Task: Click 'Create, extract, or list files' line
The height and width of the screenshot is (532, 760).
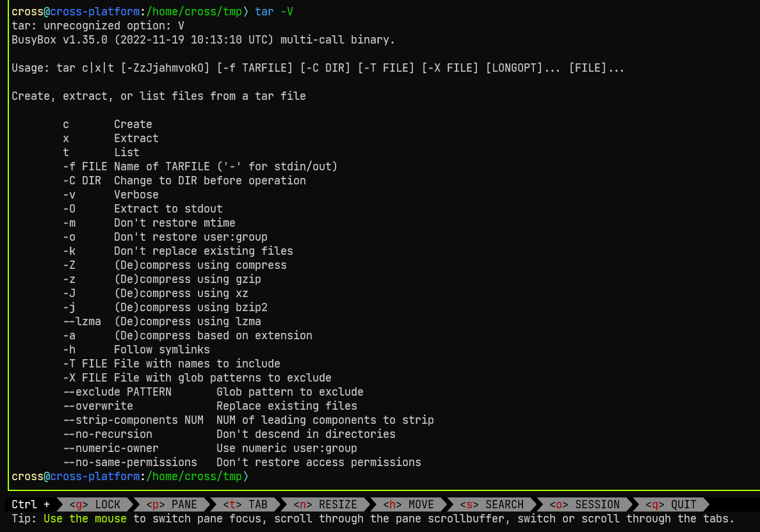Action: pyautogui.click(x=159, y=96)
